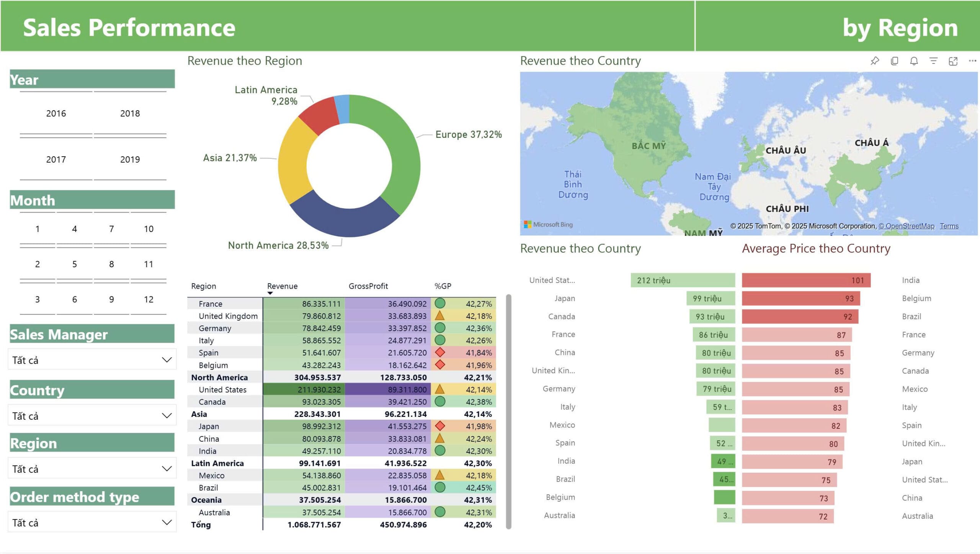980x554 pixels.
Task: Click the yellow triangle KPI indicator for Mexico
Action: 439,475
